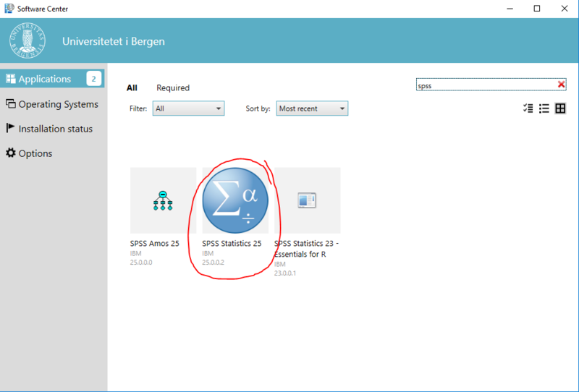Clear the search with the red X
Image resolution: width=579 pixels, height=392 pixels.
click(562, 85)
